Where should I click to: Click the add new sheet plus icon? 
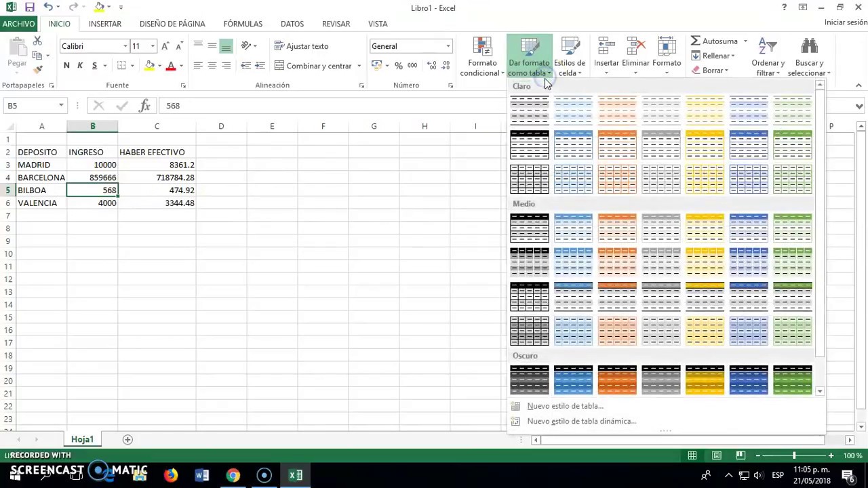tap(127, 439)
